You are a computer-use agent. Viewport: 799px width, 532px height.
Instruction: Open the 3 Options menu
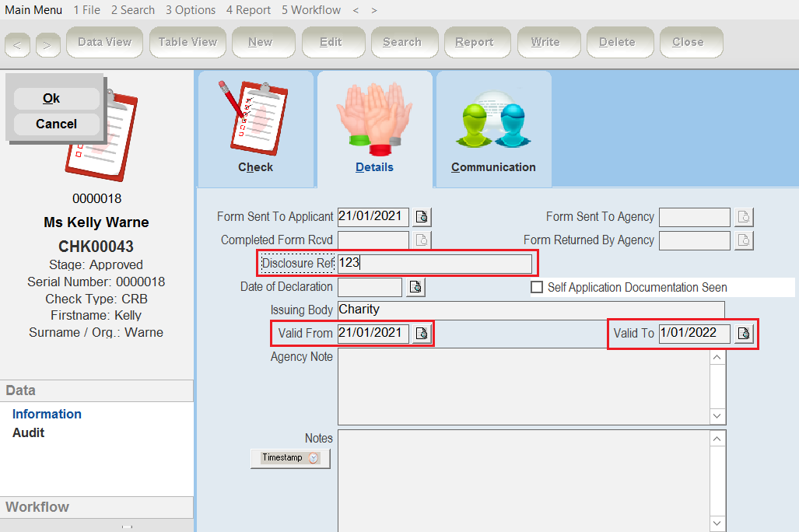(192, 10)
